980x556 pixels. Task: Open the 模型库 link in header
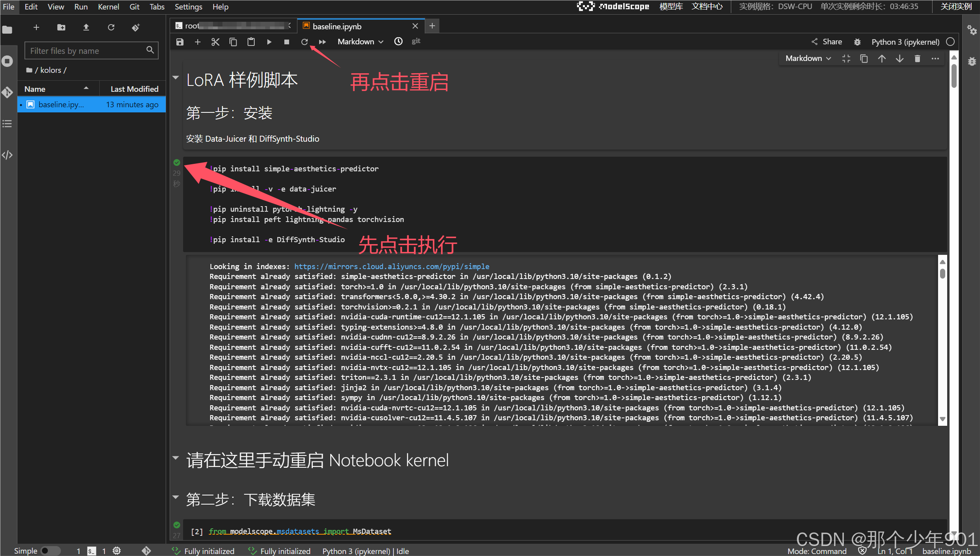671,7
